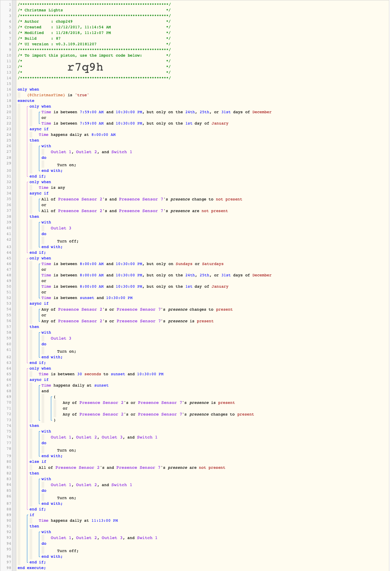Viewport: 392px width, 571px height.
Task: Click line number 98 in the gutter
Action: pyautogui.click(x=9, y=568)
